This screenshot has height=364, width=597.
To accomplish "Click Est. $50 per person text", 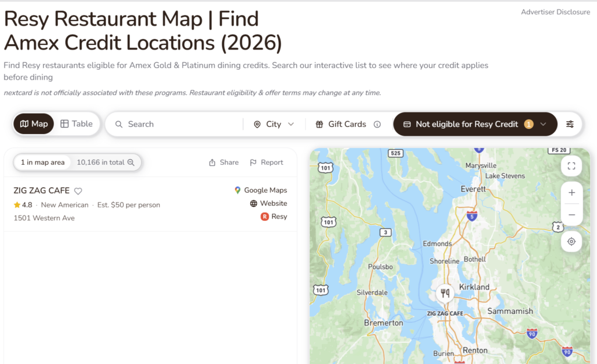I will click(x=129, y=205).
